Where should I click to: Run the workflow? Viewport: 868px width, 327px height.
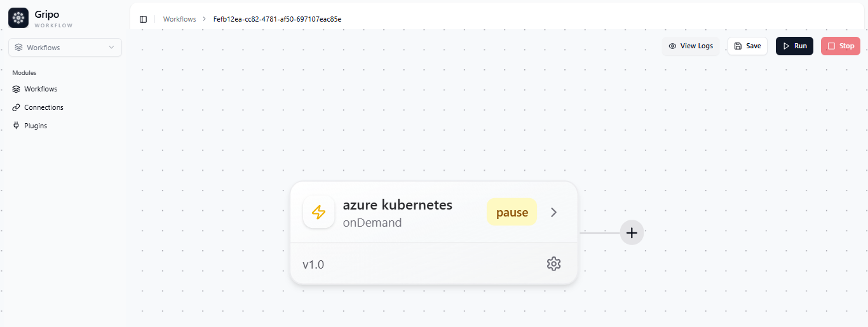click(794, 46)
